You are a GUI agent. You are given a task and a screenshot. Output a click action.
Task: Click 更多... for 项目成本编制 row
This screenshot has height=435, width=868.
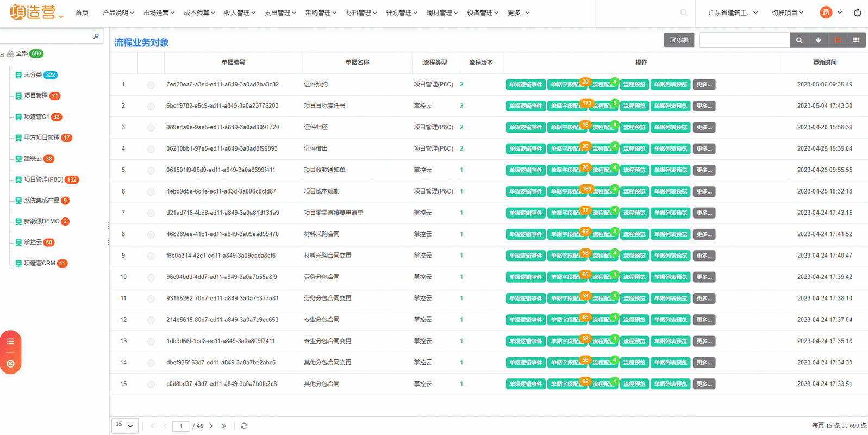coord(704,191)
